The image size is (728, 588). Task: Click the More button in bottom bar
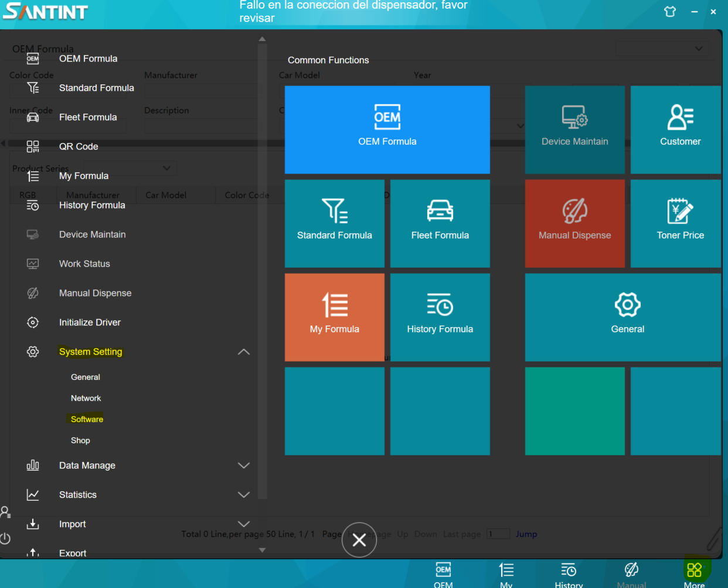click(694, 575)
